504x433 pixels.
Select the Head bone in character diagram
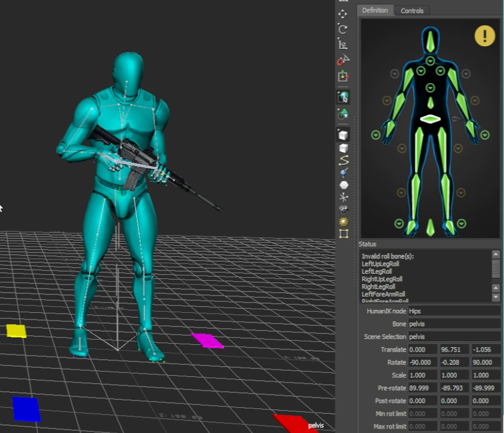tap(430, 41)
